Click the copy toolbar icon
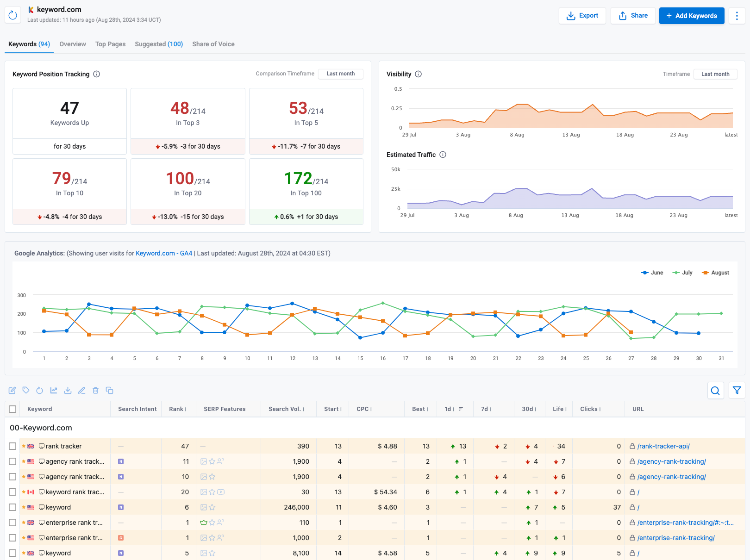 [x=109, y=391]
